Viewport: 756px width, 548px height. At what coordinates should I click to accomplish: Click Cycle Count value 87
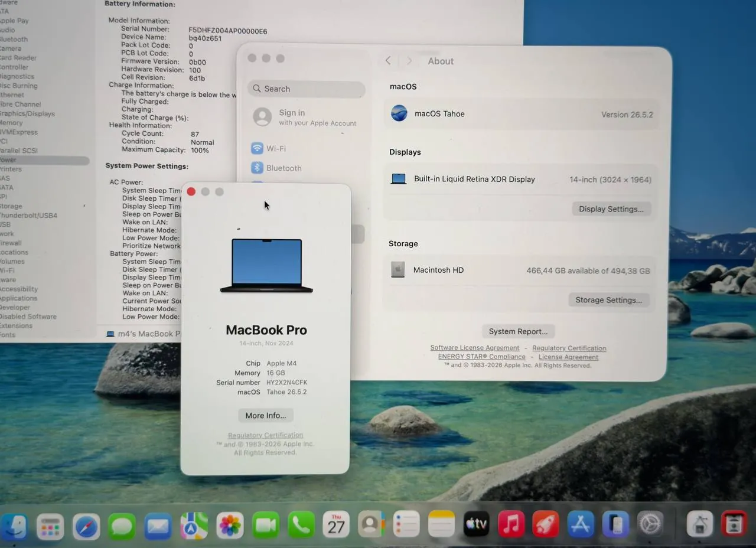[x=195, y=134]
